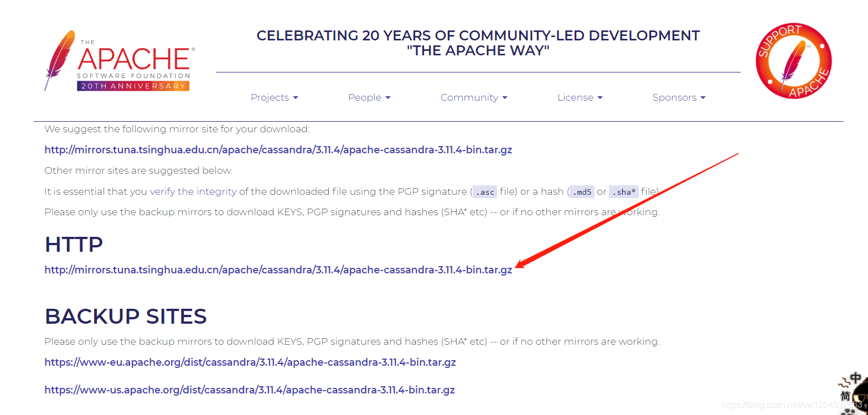Expand the Community menu
This screenshot has height=415, width=868.
[474, 97]
